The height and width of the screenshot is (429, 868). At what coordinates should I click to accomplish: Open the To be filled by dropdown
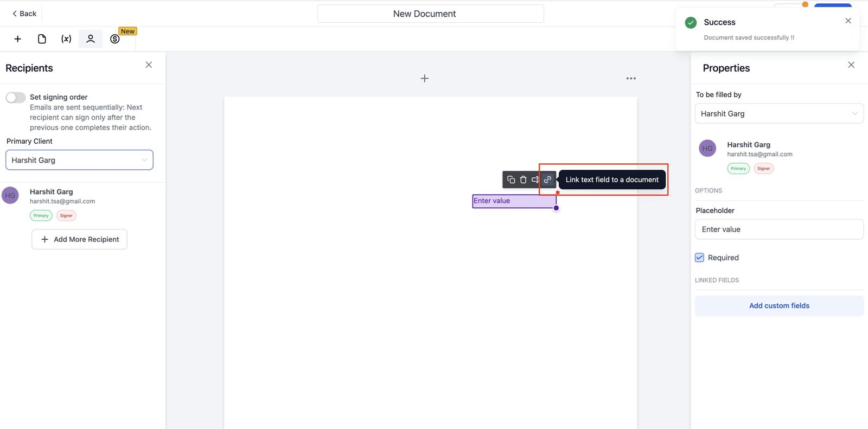click(x=779, y=114)
